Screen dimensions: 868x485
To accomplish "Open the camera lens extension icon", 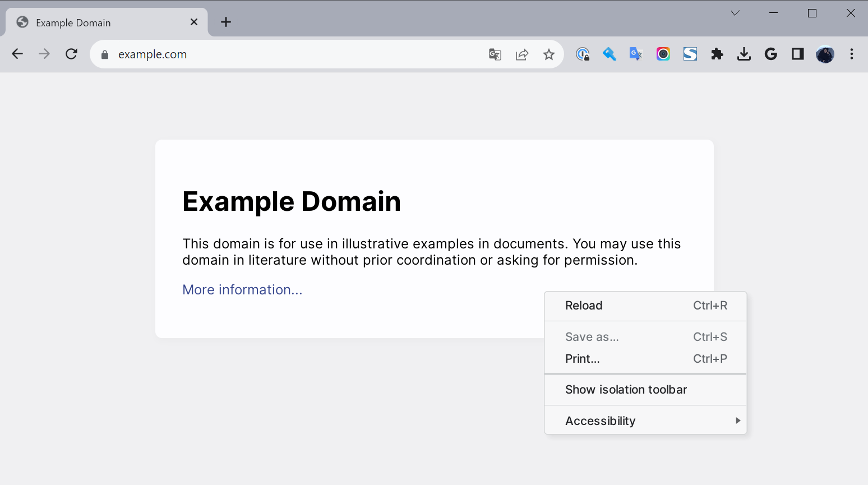I will (663, 54).
